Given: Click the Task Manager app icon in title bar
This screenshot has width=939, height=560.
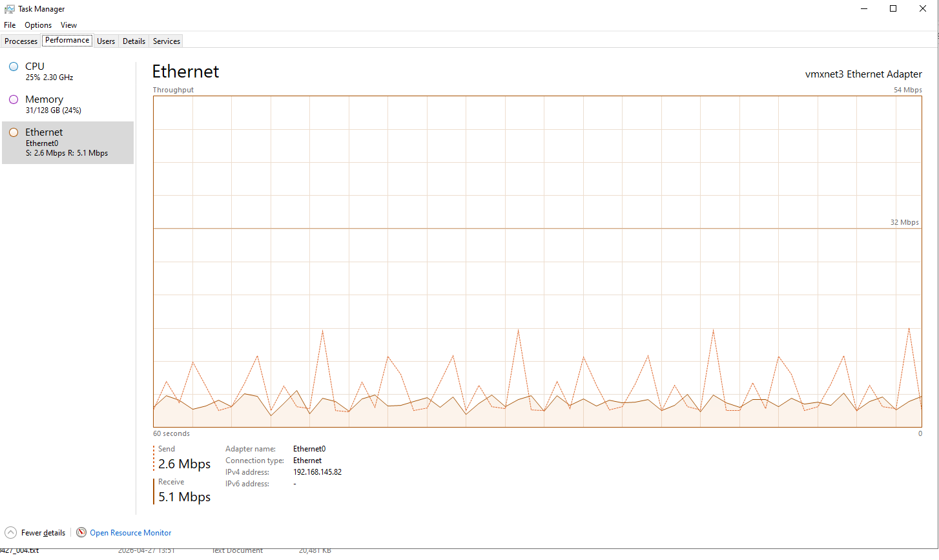Looking at the screenshot, I should tap(10, 9).
